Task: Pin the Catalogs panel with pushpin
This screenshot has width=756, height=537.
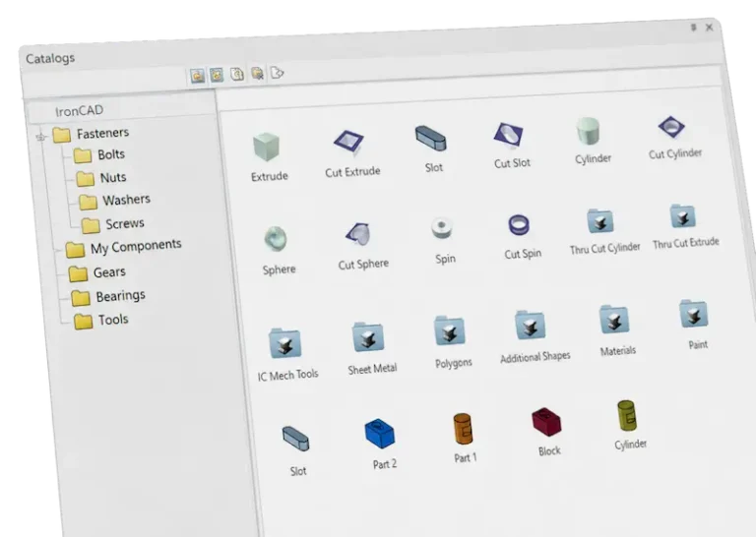Action: (x=693, y=28)
